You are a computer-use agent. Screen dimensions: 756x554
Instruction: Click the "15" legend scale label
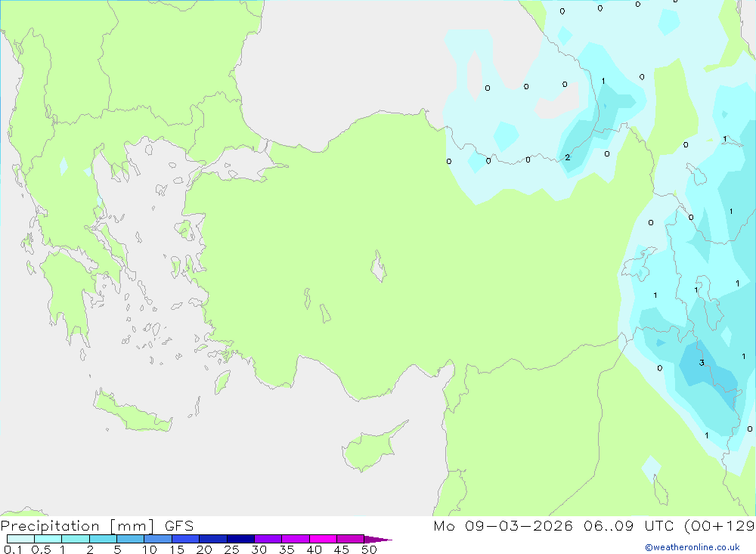(177, 549)
